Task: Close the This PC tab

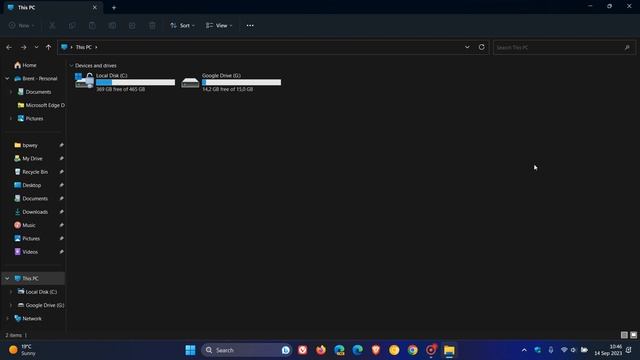Action: point(95,7)
